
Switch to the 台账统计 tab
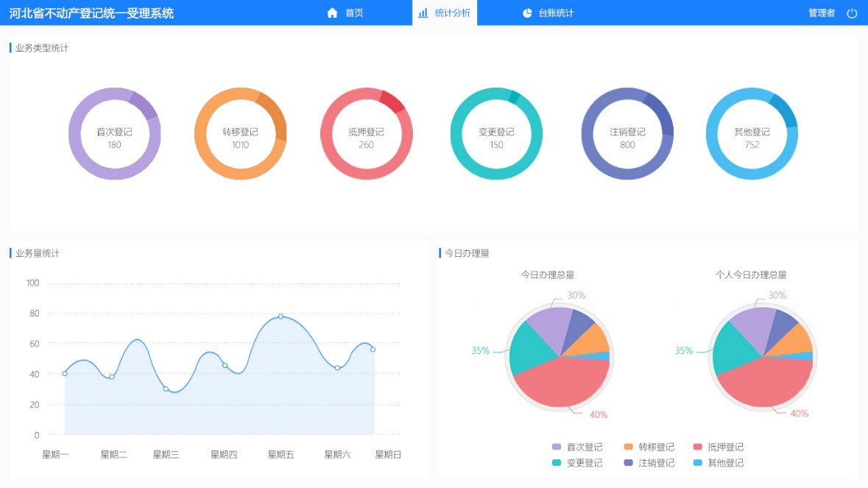click(548, 13)
